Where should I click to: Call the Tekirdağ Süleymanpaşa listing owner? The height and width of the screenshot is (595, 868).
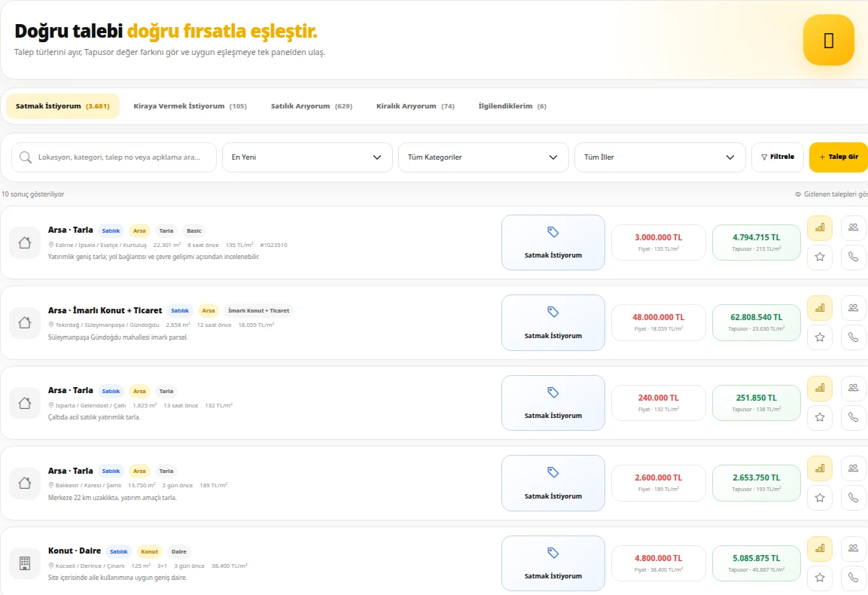(853, 337)
